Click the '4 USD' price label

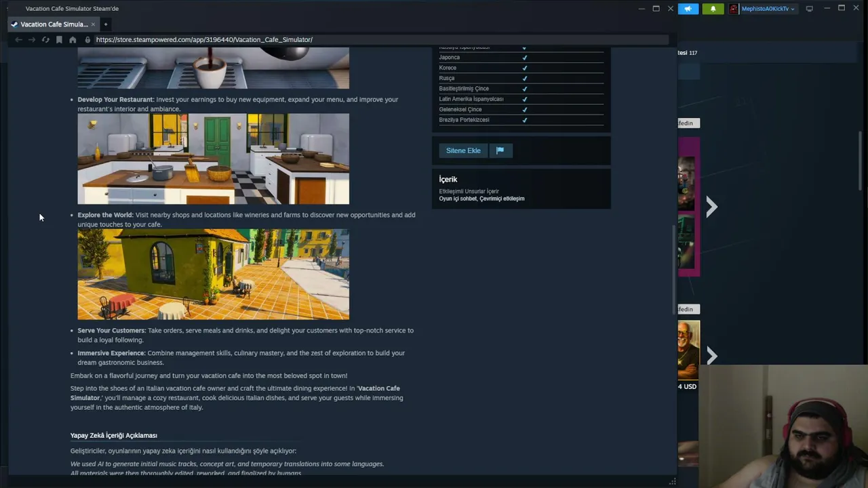(687, 386)
